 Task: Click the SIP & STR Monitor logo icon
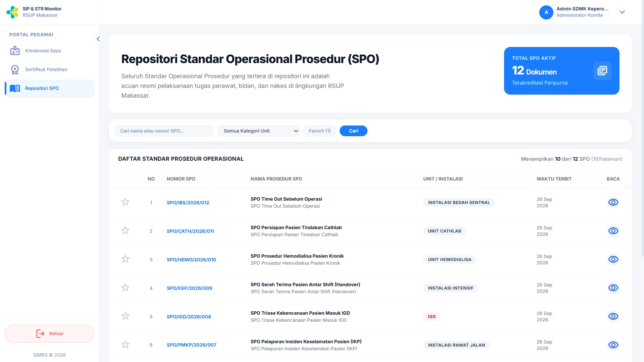point(12,12)
